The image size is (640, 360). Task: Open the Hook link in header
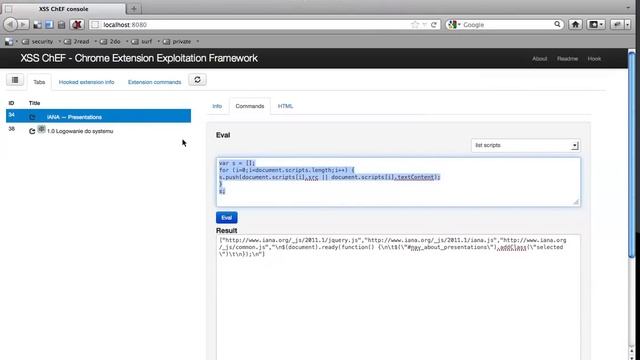click(x=594, y=59)
